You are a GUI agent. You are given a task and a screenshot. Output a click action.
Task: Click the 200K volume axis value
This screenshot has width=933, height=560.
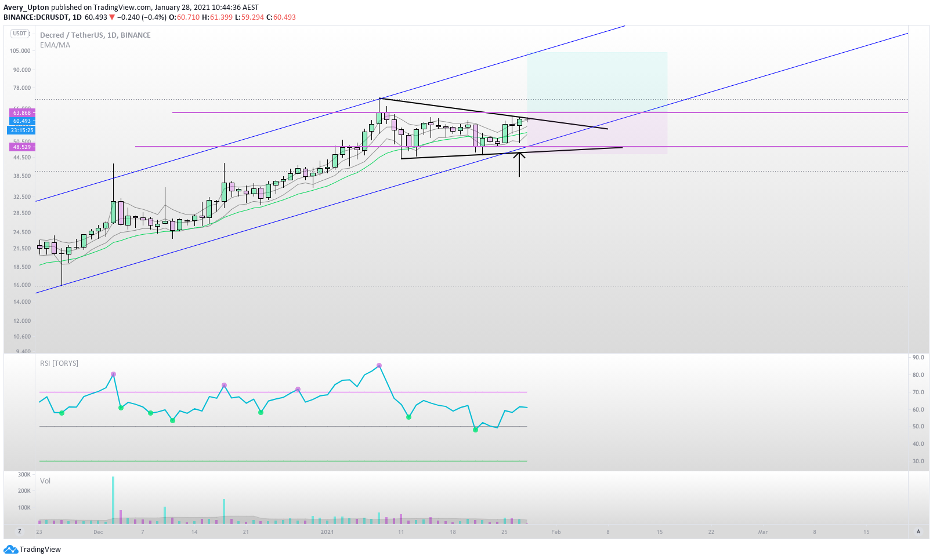tap(24, 491)
